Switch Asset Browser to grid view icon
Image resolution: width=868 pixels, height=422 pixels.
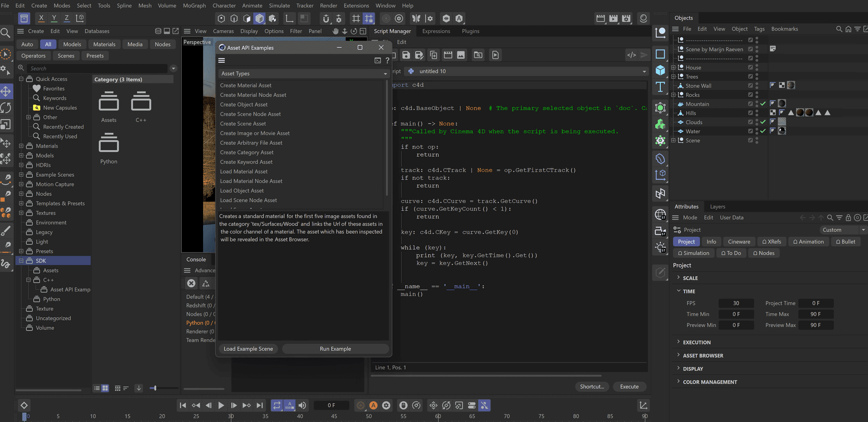point(105,388)
